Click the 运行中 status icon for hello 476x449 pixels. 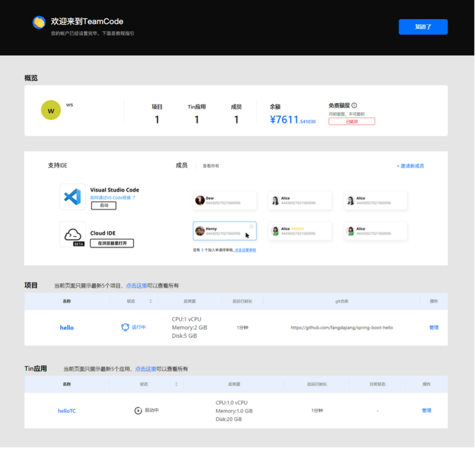(125, 328)
